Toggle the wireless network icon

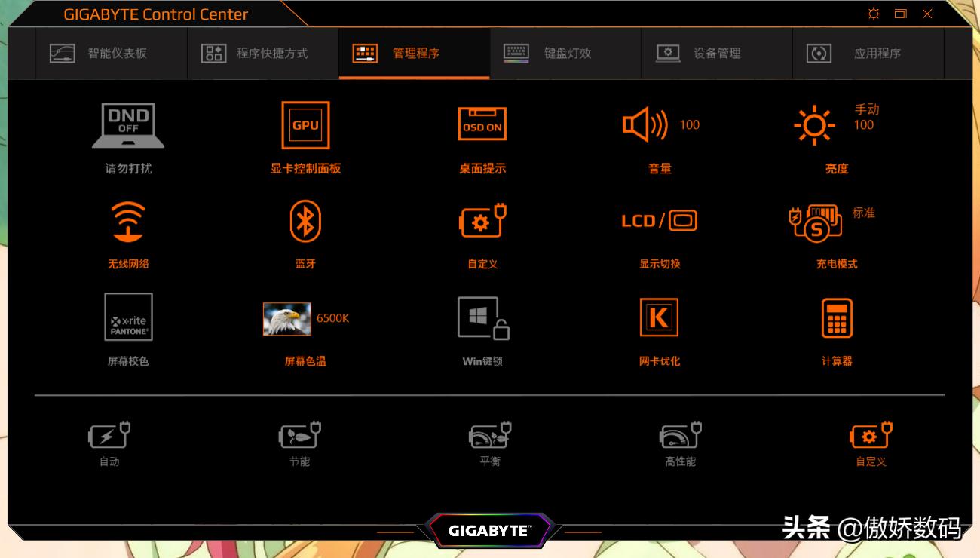tap(128, 222)
